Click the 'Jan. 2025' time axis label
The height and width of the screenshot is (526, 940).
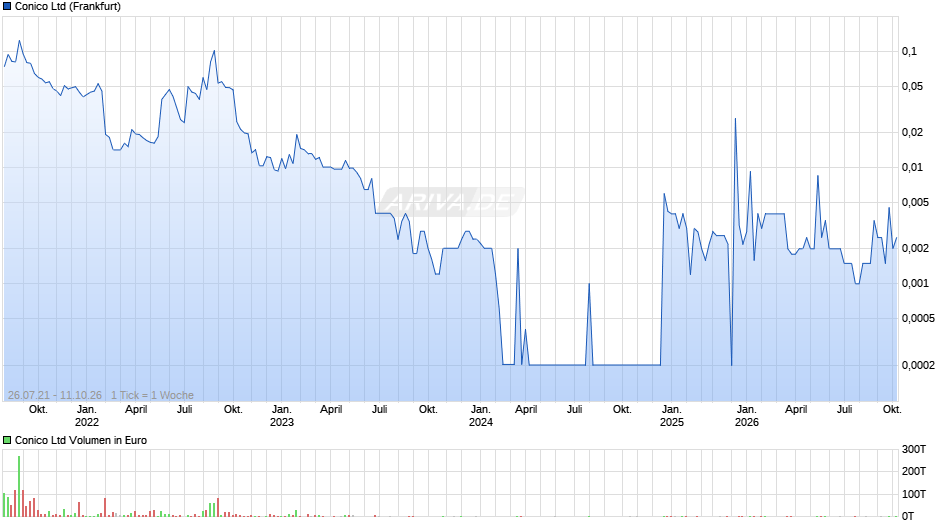pyautogui.click(x=671, y=416)
